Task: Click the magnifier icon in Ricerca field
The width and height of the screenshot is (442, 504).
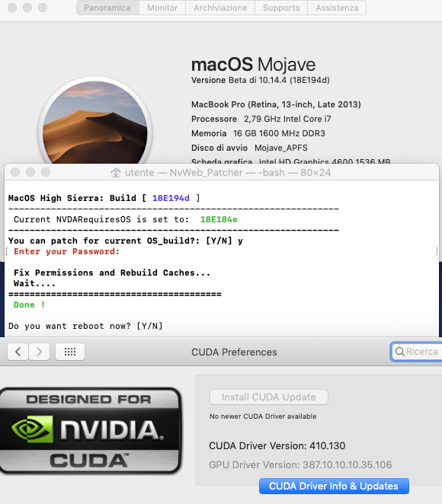Action: click(x=399, y=352)
